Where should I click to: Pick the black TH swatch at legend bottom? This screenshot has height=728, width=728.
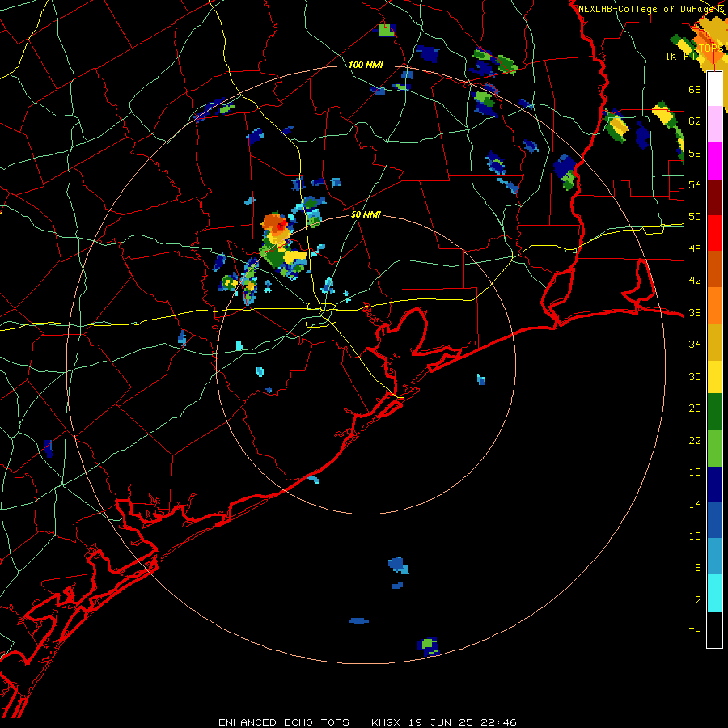(x=714, y=629)
